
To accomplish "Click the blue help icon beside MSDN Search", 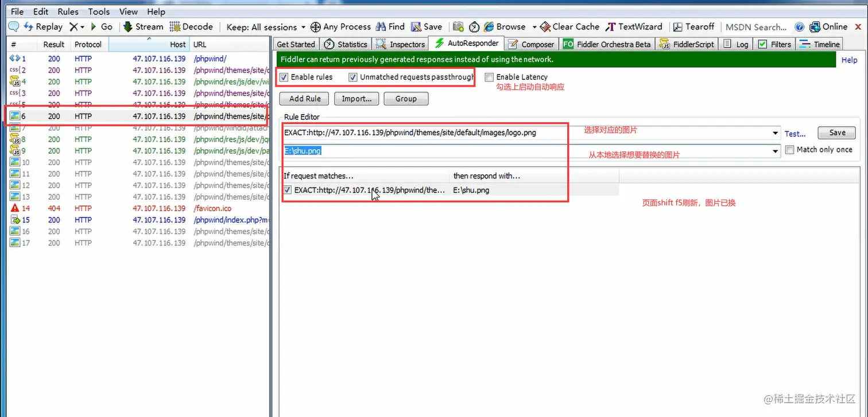I will coord(799,27).
